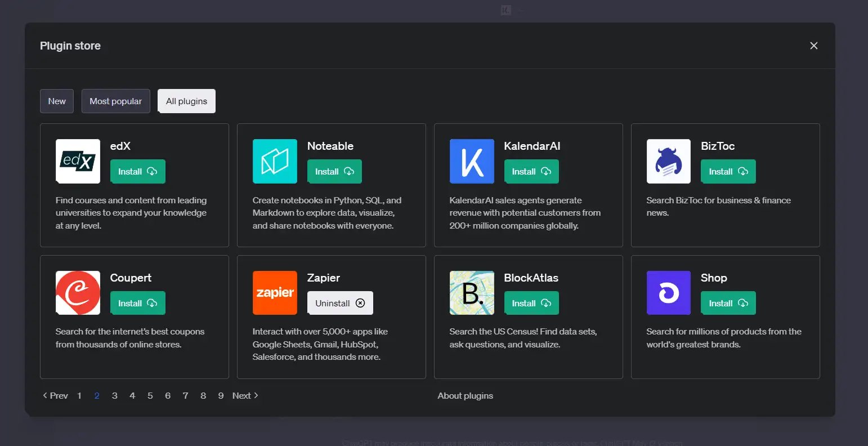Click the Zapier plugin logo
This screenshot has height=446, width=868.
(x=275, y=293)
